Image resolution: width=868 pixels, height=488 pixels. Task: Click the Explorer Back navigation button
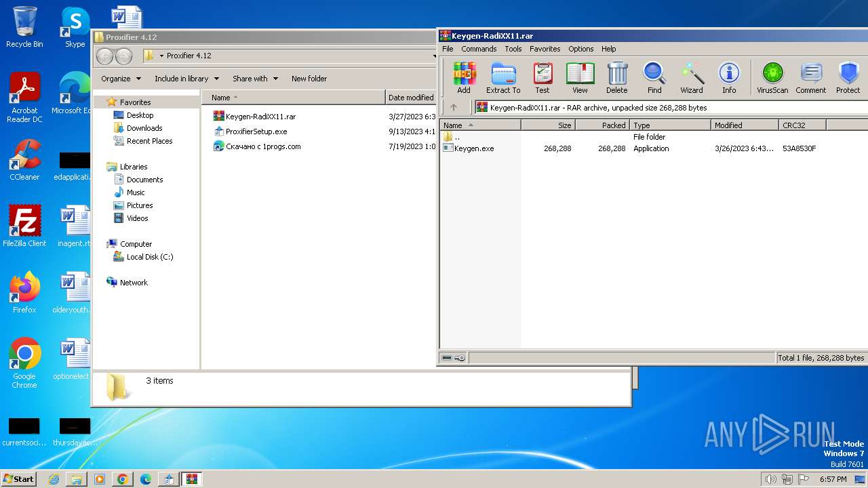click(104, 56)
